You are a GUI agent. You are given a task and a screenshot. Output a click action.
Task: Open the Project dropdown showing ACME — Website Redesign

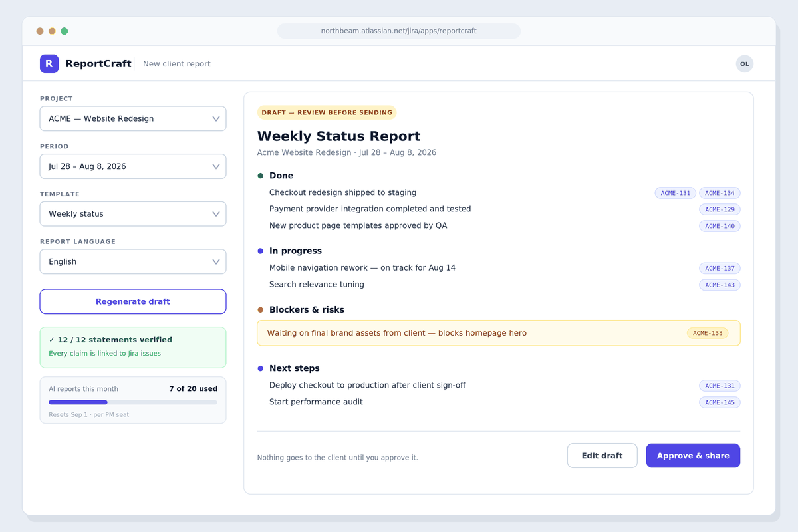click(133, 118)
